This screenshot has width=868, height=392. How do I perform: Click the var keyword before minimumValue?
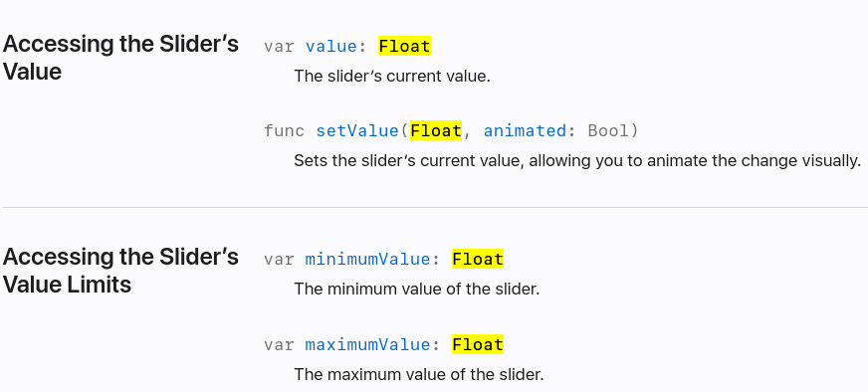pyautogui.click(x=279, y=259)
